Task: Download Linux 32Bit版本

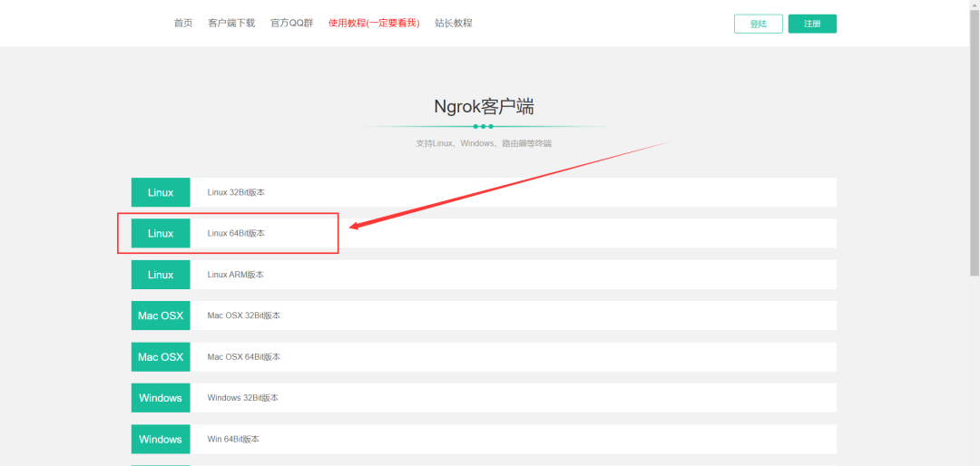Action: 236,192
